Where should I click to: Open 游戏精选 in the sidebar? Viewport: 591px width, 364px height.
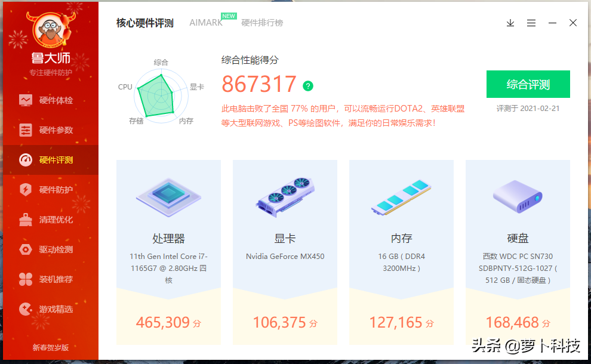coord(51,309)
